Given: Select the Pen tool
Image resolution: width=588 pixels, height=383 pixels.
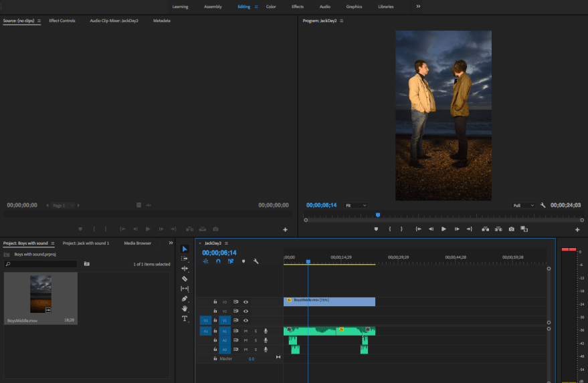Looking at the screenshot, I should (185, 299).
